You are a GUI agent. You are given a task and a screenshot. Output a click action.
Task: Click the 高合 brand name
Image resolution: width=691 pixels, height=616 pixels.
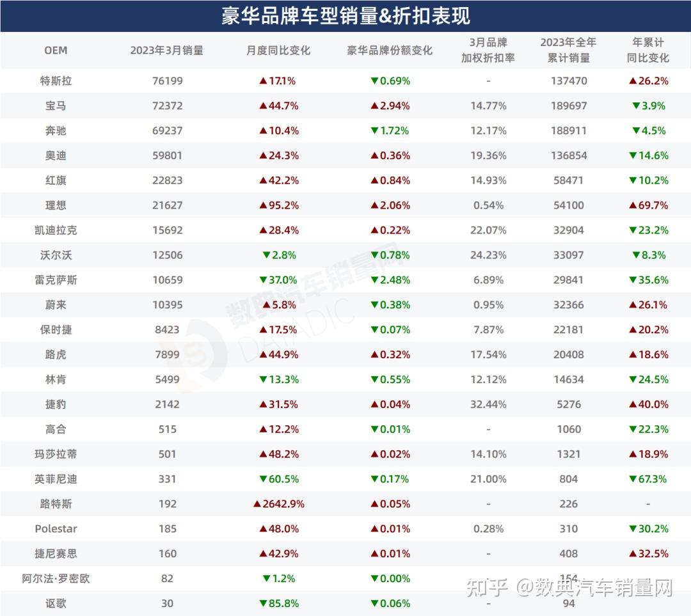(x=56, y=430)
